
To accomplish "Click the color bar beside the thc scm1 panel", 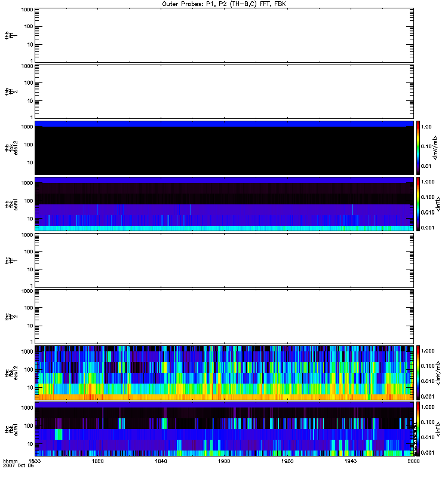I will 419,428.
